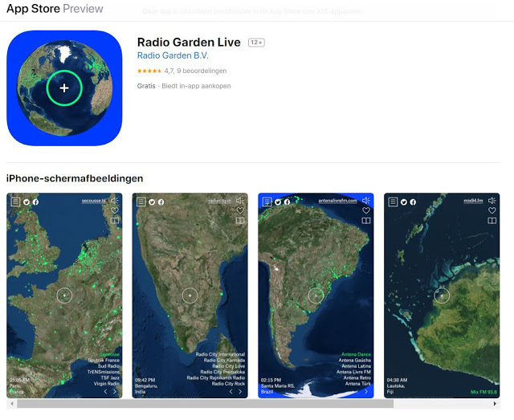Click the menu list icon in India screenshot
This screenshot has height=420, width=514.
[x=141, y=202]
